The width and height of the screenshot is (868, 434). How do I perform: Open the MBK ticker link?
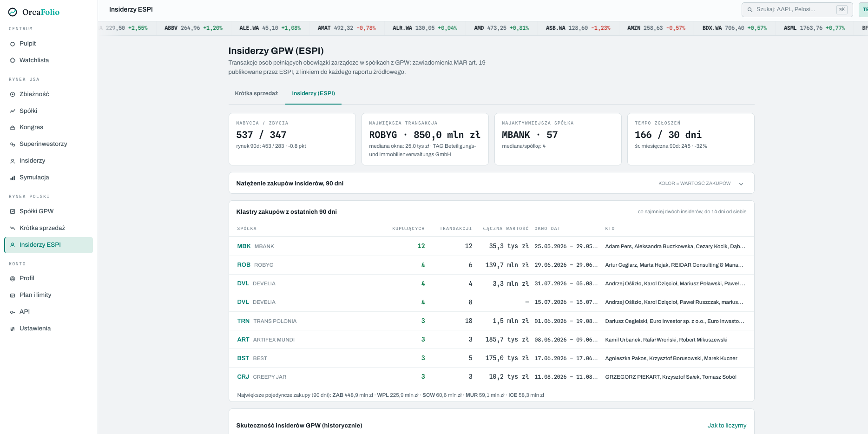tap(244, 246)
